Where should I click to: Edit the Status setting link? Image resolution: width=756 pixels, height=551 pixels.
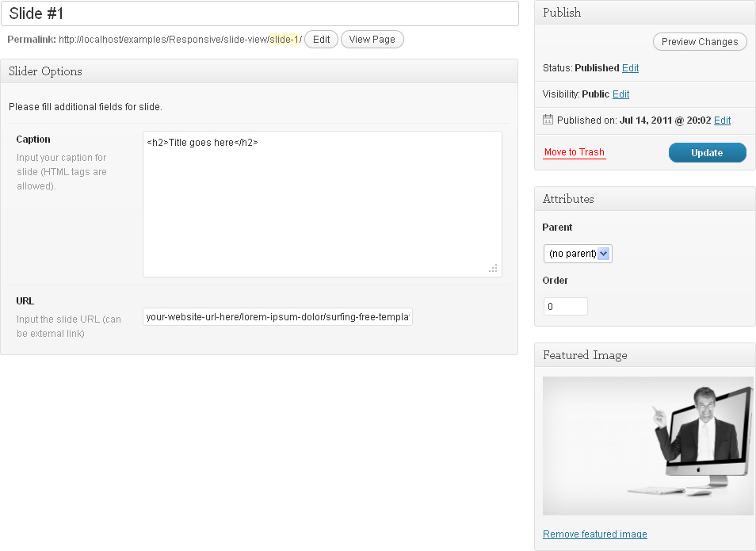[x=630, y=68]
